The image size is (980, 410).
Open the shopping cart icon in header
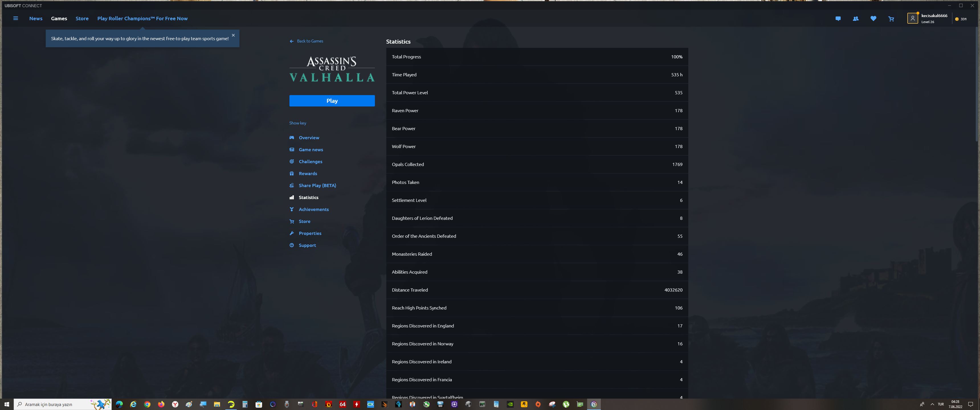pos(891,19)
